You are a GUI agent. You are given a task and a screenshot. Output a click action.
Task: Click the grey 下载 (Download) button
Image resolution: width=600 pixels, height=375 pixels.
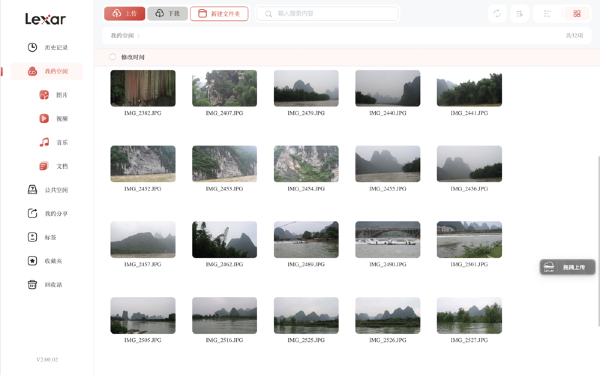pos(168,13)
